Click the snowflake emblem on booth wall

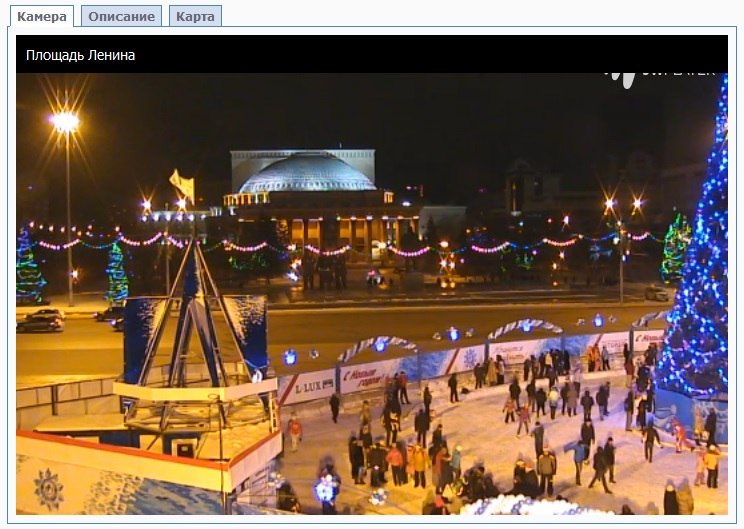[49, 489]
